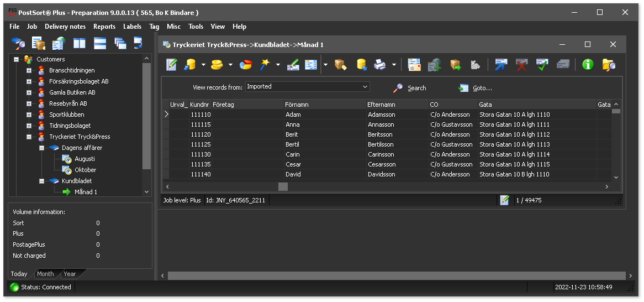The height and width of the screenshot is (302, 644).
Task: Click the Efternamn column header
Action: (x=397, y=105)
